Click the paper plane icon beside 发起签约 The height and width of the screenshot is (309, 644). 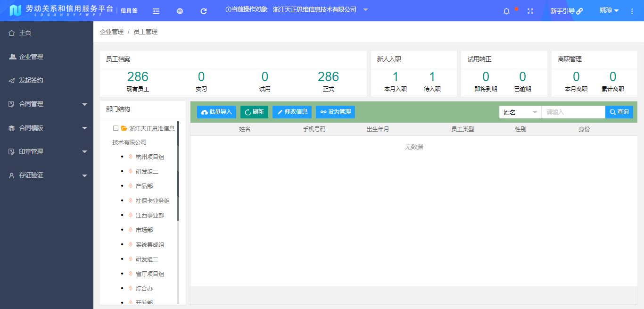(12, 80)
